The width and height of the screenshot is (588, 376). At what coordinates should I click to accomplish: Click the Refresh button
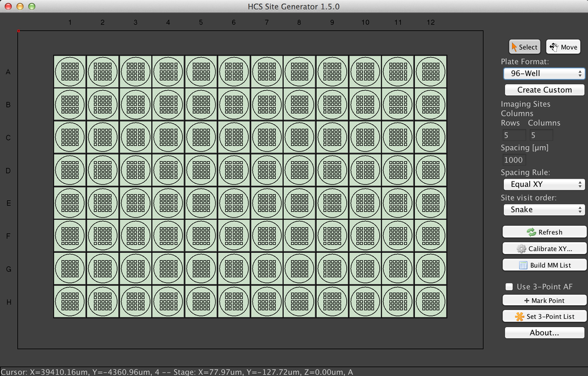click(544, 232)
